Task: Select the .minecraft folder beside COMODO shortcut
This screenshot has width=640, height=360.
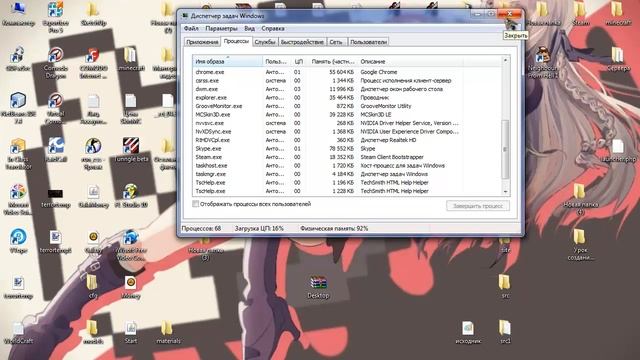Action: pyautogui.click(x=131, y=59)
